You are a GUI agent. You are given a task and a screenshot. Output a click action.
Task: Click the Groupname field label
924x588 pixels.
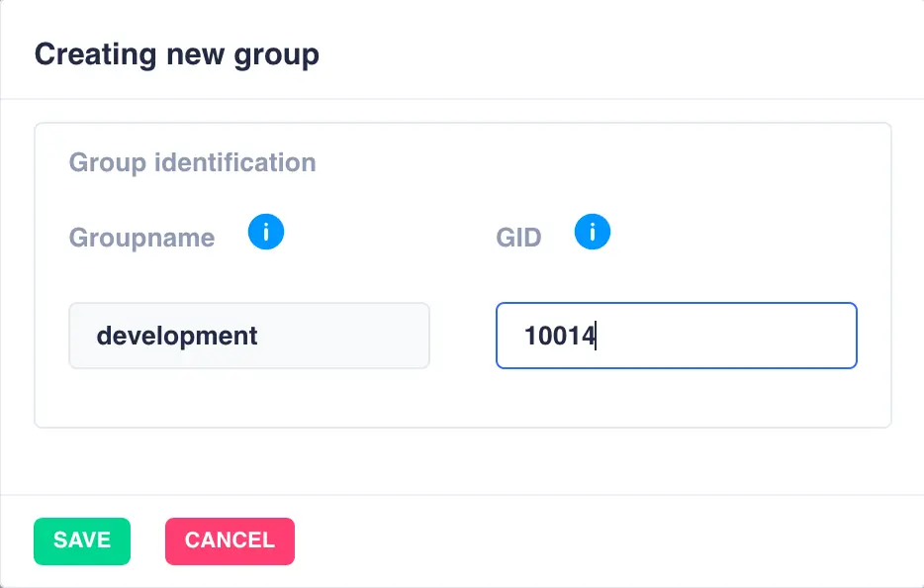click(141, 237)
